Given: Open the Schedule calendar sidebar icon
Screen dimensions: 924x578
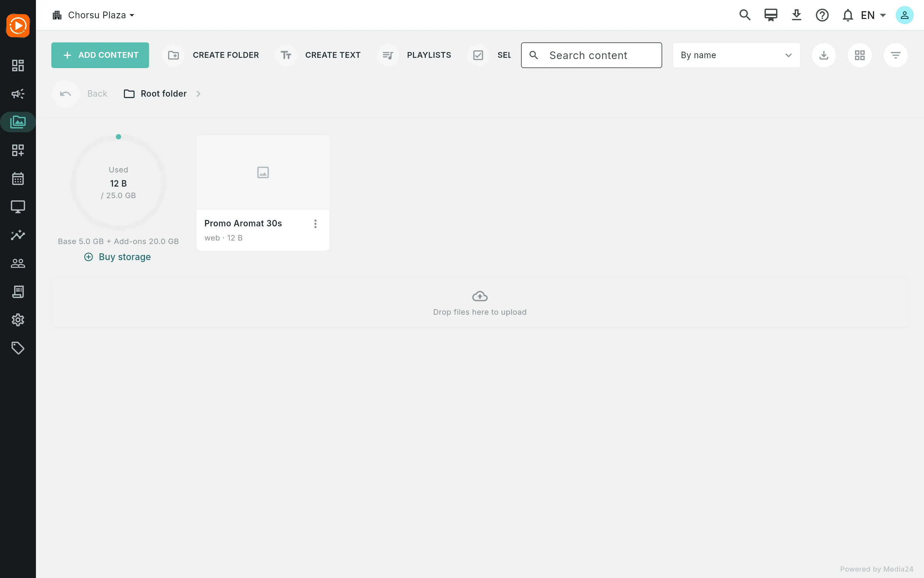Looking at the screenshot, I should [18, 179].
